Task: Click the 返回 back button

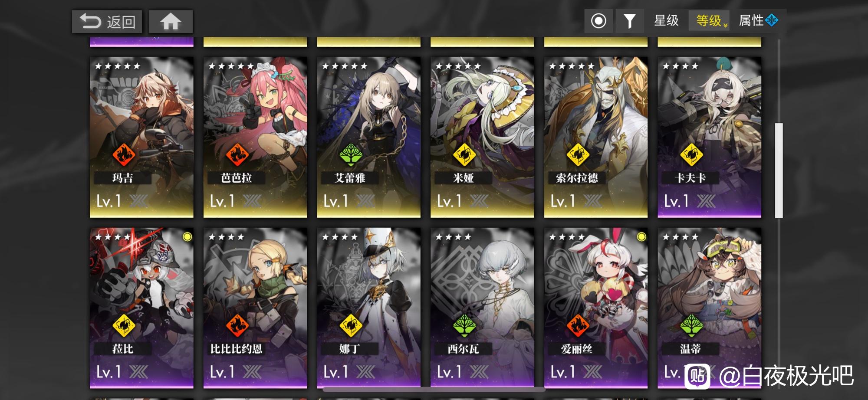Action: coord(107,22)
